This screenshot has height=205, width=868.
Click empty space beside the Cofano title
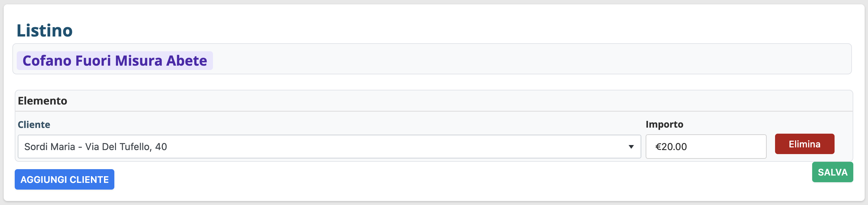click(x=506, y=59)
